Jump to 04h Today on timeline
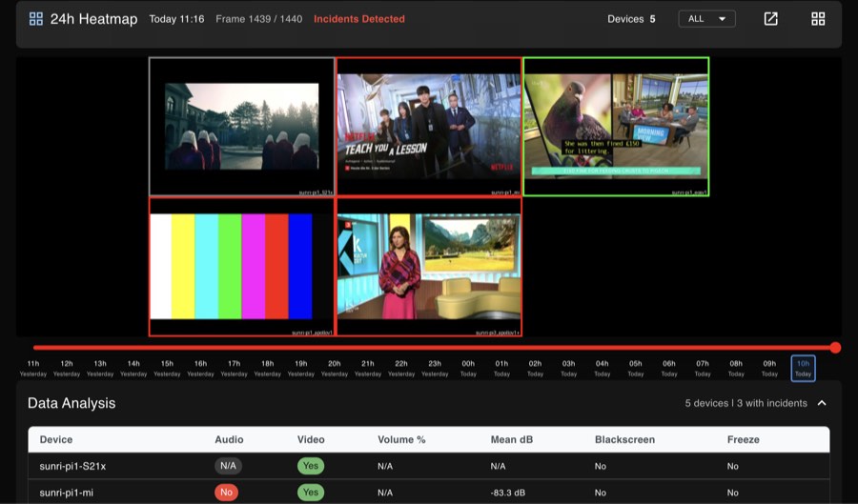The image size is (858, 504). [602, 369]
